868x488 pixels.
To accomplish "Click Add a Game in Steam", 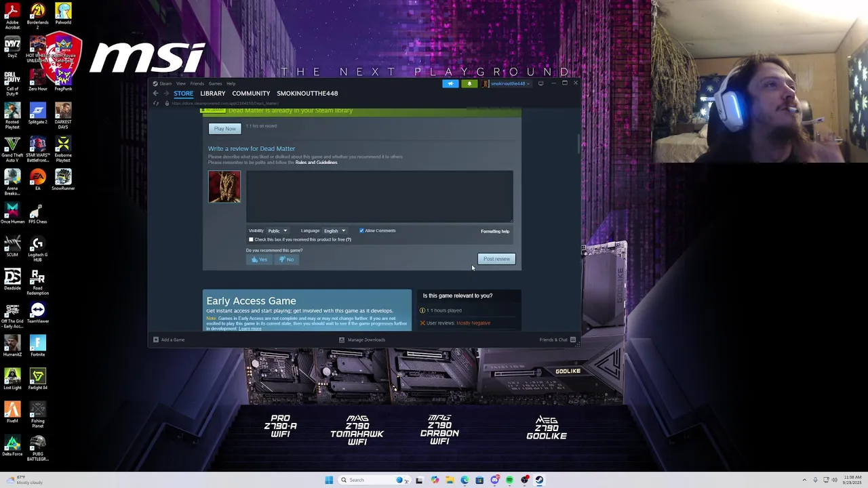I will [169, 340].
